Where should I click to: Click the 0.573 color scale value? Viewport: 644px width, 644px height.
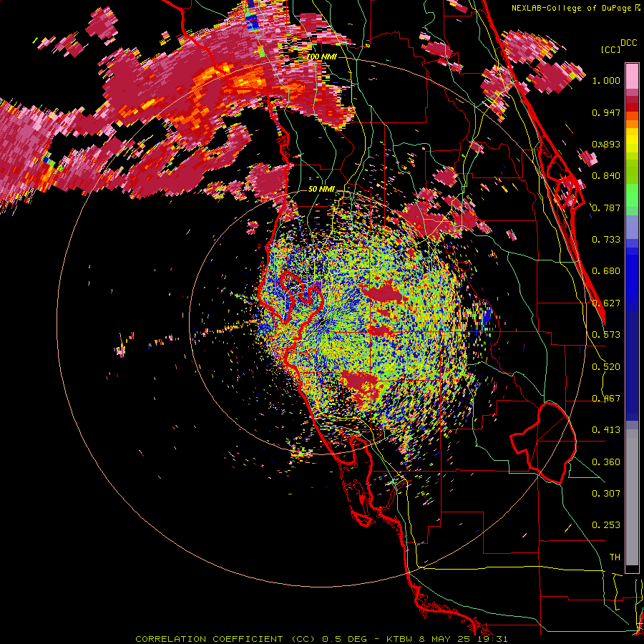606,335
